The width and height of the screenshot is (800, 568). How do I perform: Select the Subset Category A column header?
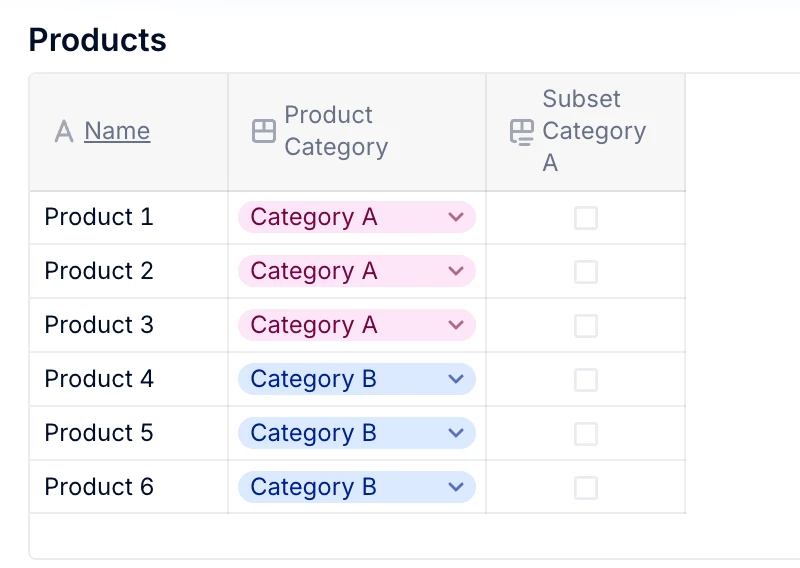click(x=594, y=131)
